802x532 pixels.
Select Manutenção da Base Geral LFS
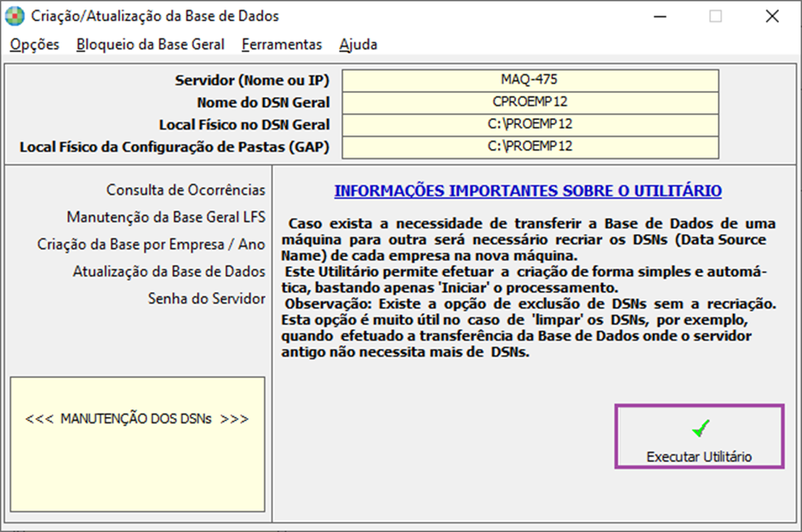pos(166,217)
